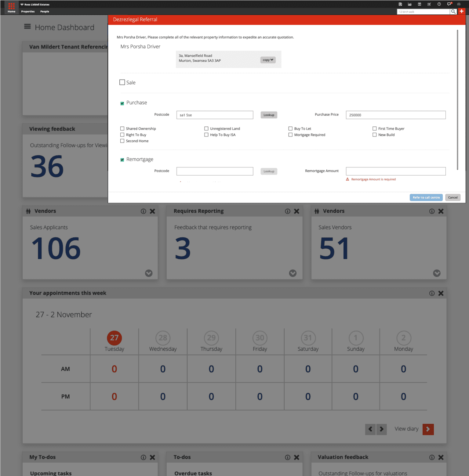
Task: Open the People menu
Action: click(45, 12)
